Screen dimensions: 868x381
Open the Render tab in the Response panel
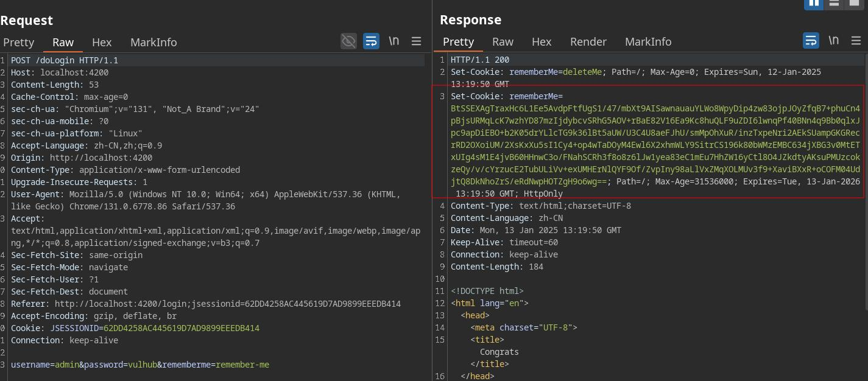pyautogui.click(x=588, y=41)
